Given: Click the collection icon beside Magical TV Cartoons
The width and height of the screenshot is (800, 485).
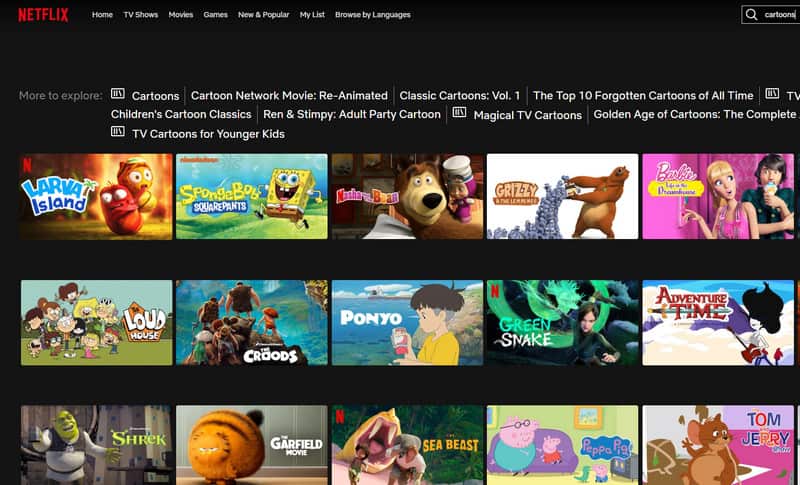Looking at the screenshot, I should click(x=459, y=114).
